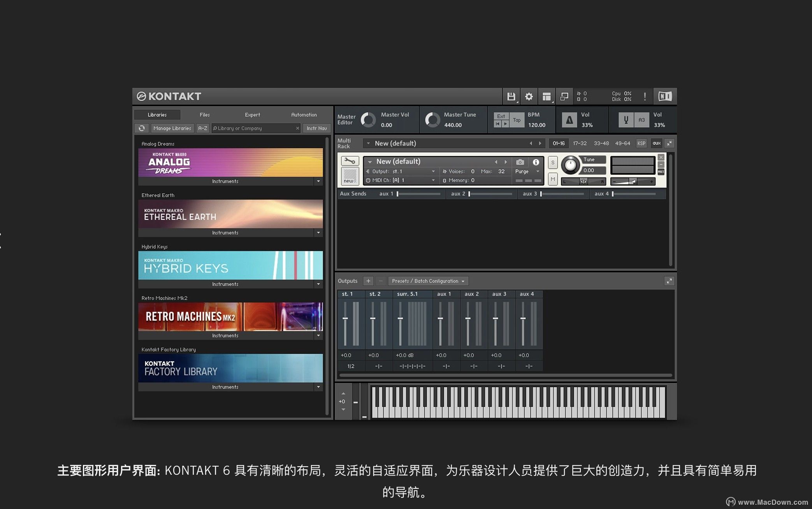Click the camera snapshot icon in instrument header
Image resolution: width=812 pixels, height=509 pixels.
point(520,161)
